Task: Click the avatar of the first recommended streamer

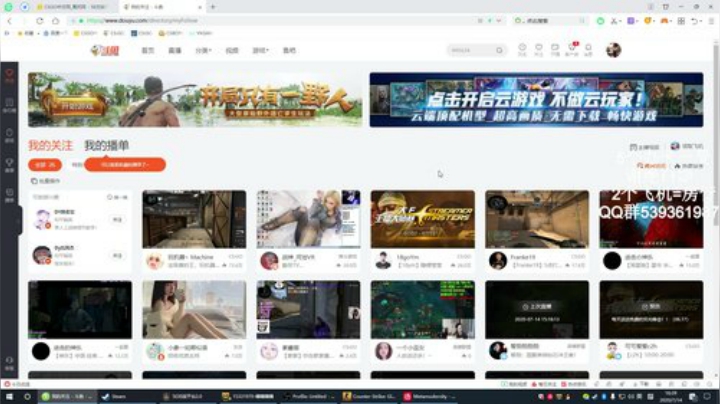Action: click(x=42, y=219)
